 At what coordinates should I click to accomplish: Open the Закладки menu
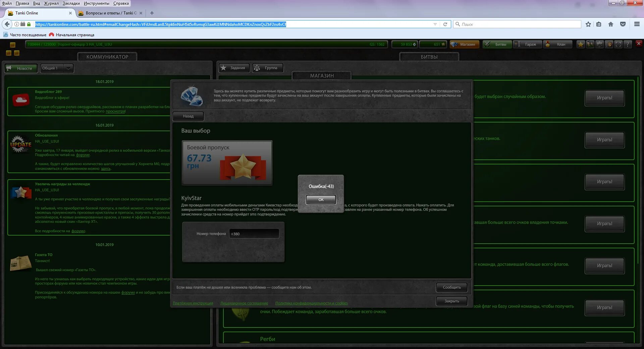(71, 3)
